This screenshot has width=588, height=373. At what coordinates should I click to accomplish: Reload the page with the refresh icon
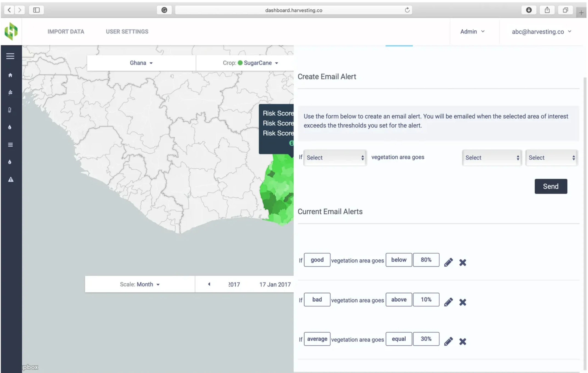pos(407,10)
